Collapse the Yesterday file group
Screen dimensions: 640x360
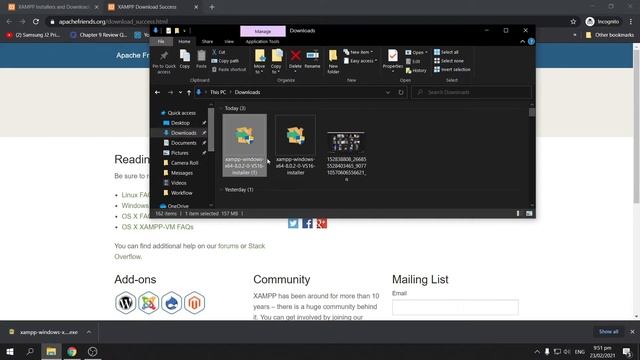tap(221, 190)
